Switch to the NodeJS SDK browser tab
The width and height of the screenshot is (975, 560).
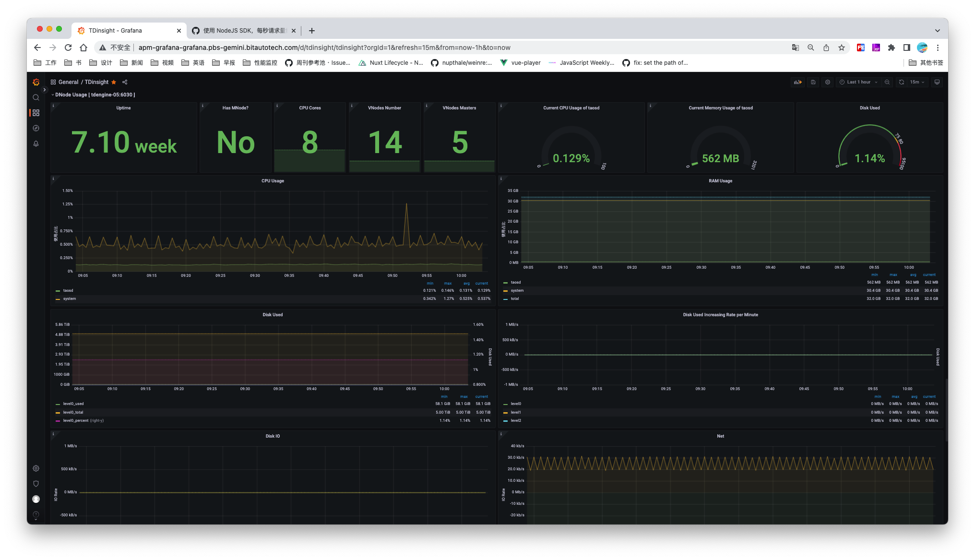click(242, 30)
